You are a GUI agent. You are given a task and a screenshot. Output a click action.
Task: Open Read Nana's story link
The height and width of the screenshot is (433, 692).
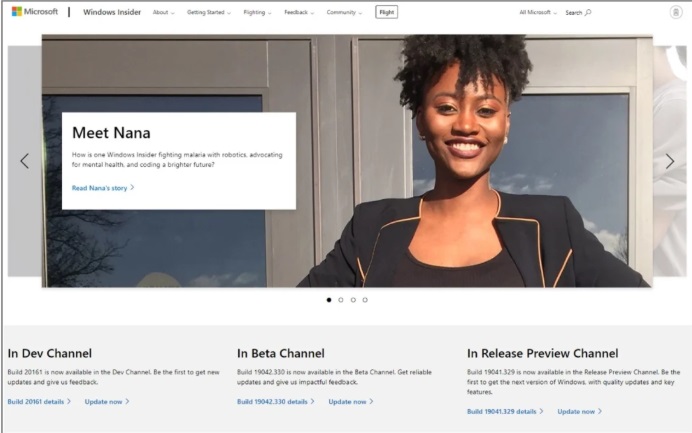[102, 187]
